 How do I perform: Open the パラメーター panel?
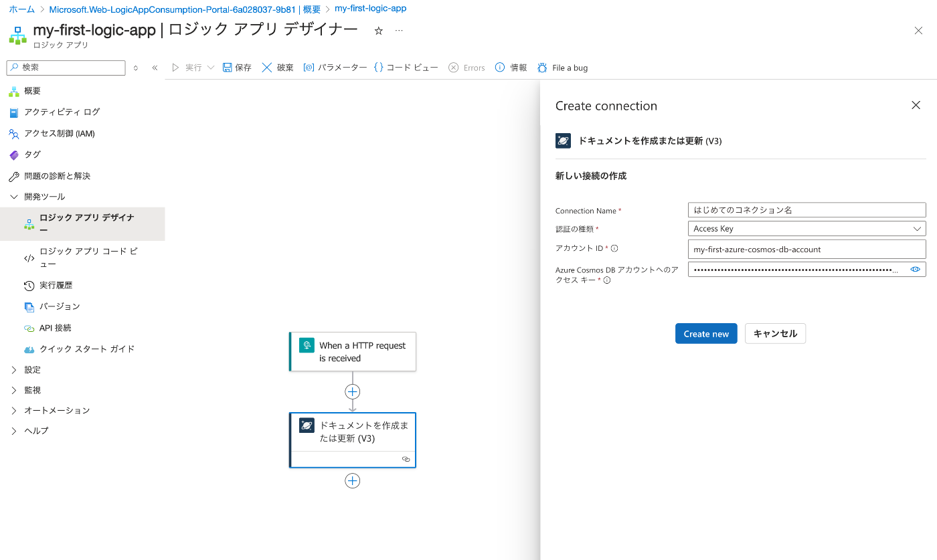[335, 68]
